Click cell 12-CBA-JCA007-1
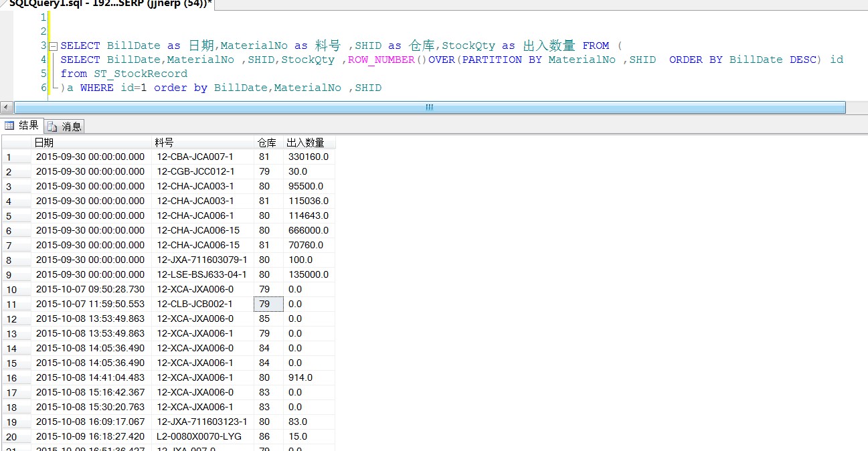 (203, 157)
